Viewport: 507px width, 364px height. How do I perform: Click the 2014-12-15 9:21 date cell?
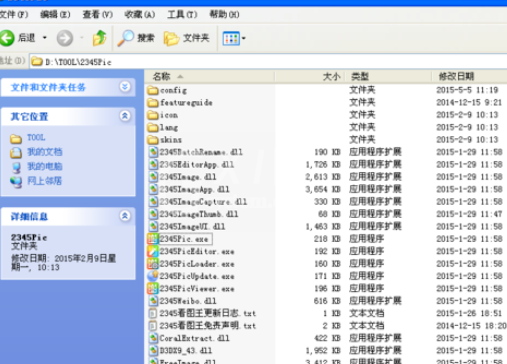(469, 102)
